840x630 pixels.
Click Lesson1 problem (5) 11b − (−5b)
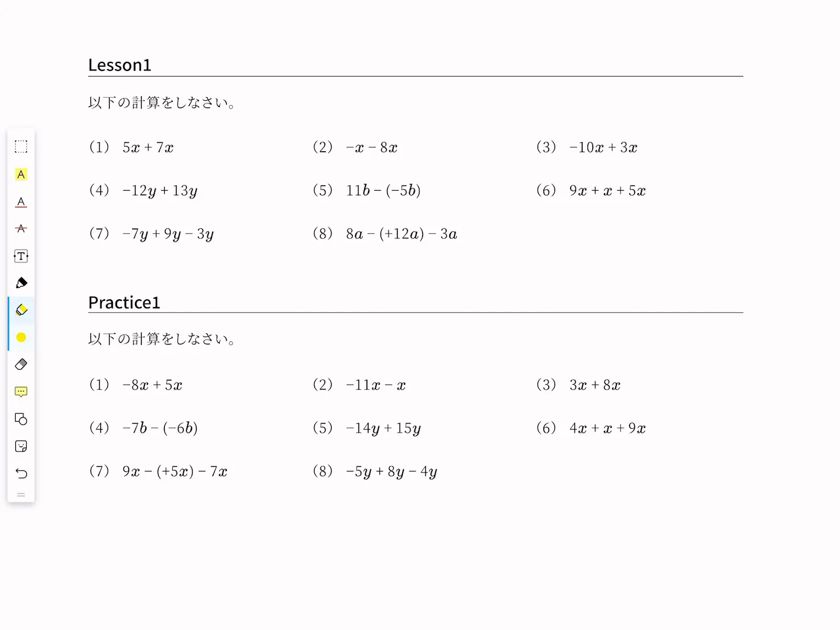click(x=367, y=191)
